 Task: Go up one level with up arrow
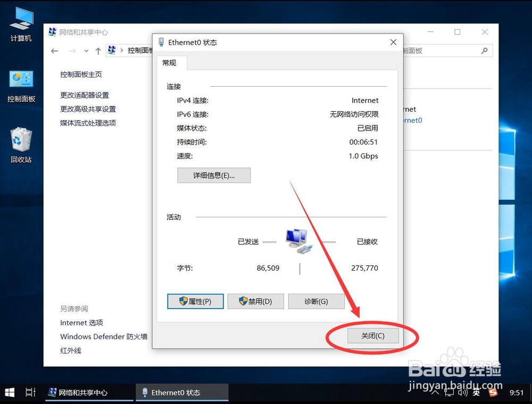click(98, 51)
